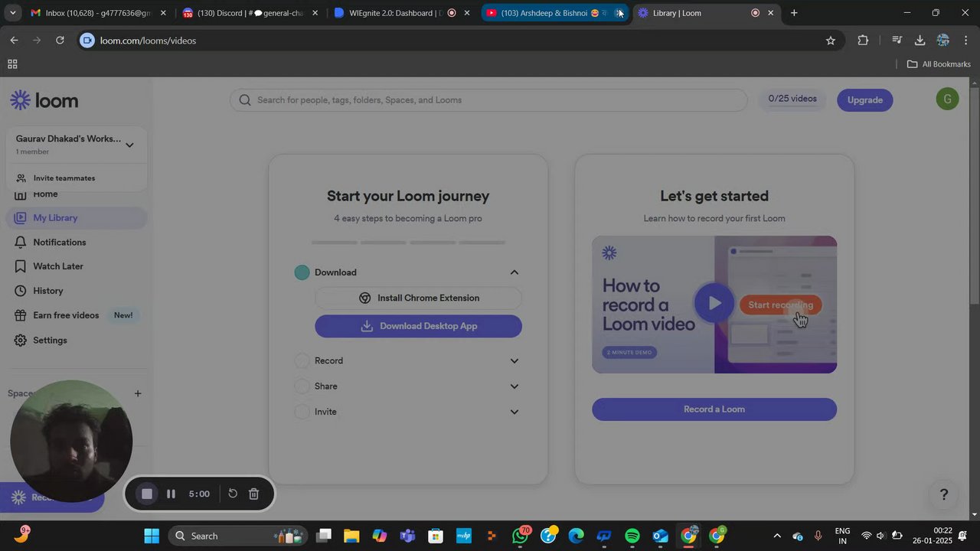Switch to Arshdeep & Bishnoi YouTube tab
The width and height of the screenshot is (980, 551).
click(554, 13)
